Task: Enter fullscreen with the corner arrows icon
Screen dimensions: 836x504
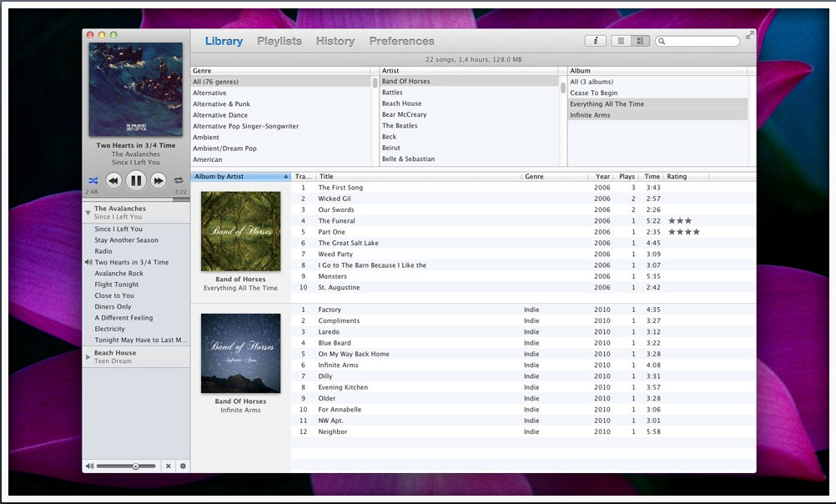Action: click(749, 35)
